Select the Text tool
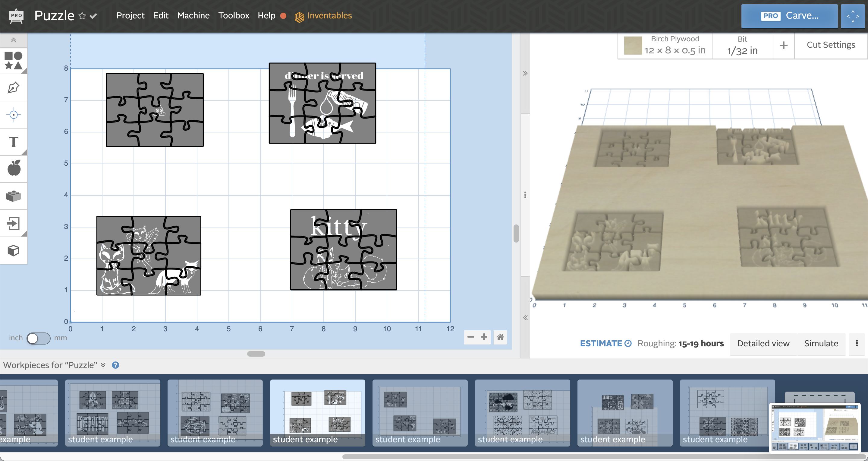 coord(14,142)
